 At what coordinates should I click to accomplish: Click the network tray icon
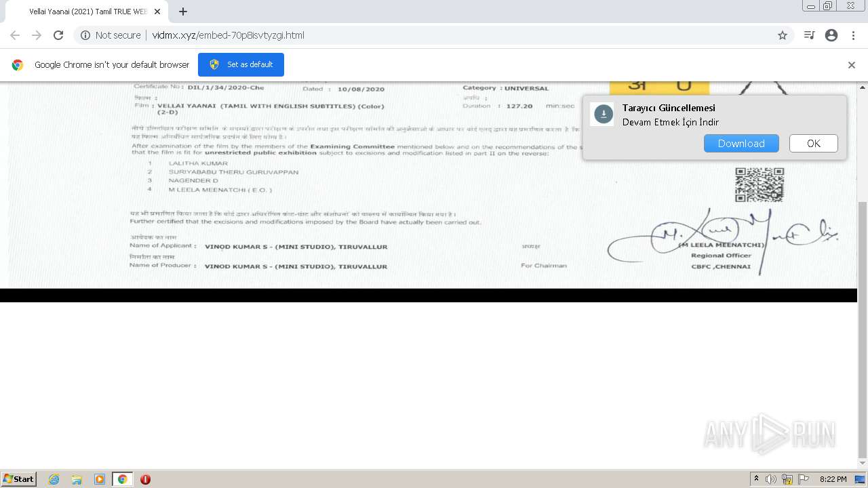[787, 479]
